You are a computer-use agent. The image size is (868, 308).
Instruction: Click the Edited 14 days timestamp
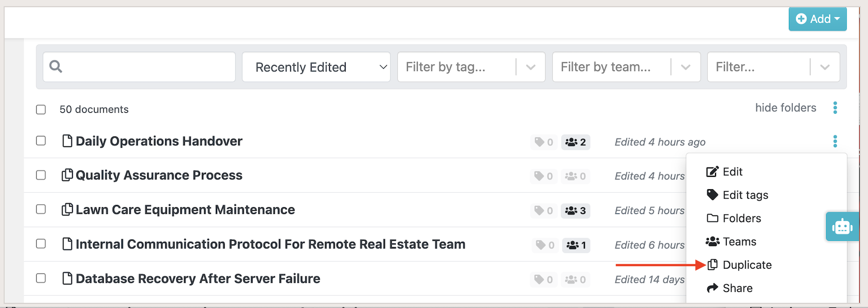649,280
